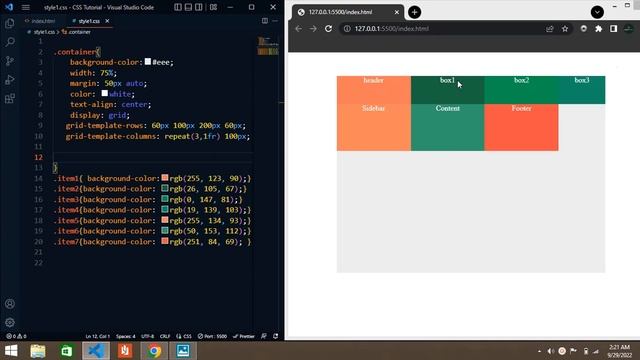Click Spaces: 4 indentation setting
Screen dimensions: 640x360
tap(125, 336)
